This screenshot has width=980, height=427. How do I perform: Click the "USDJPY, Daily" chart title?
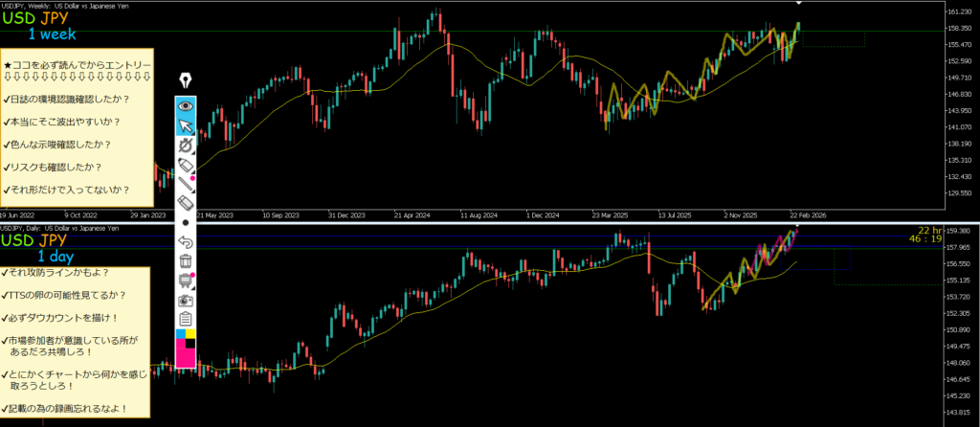[x=24, y=230]
